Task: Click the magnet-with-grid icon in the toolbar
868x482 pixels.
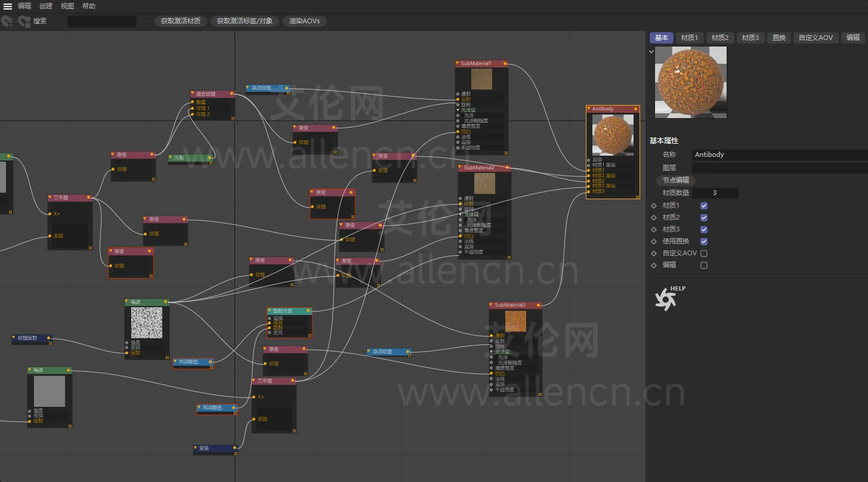Action: [7, 21]
